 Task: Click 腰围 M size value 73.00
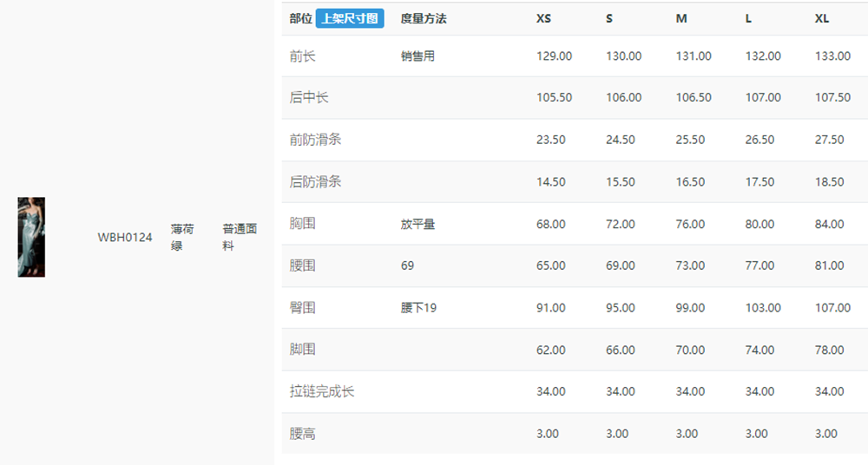coord(690,265)
